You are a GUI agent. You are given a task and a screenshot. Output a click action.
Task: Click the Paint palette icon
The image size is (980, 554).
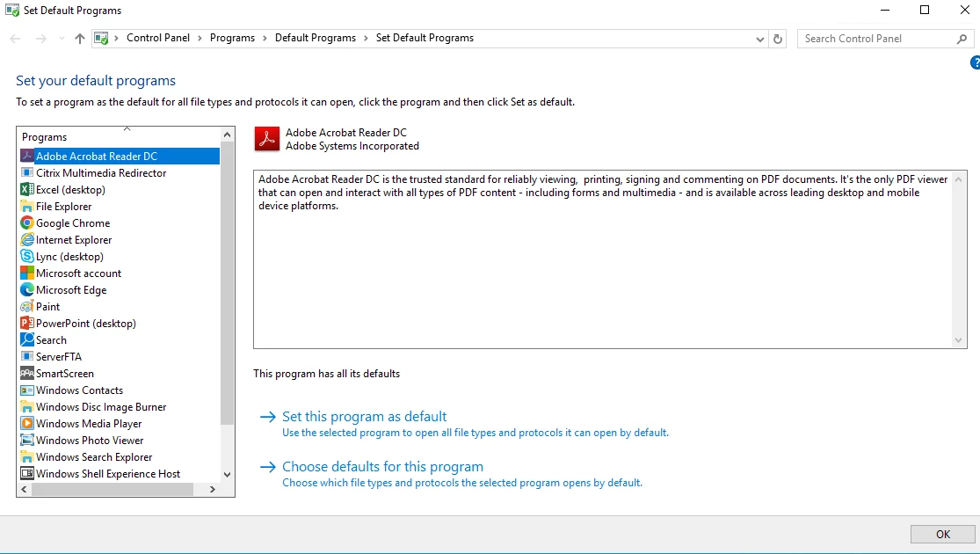coord(27,306)
